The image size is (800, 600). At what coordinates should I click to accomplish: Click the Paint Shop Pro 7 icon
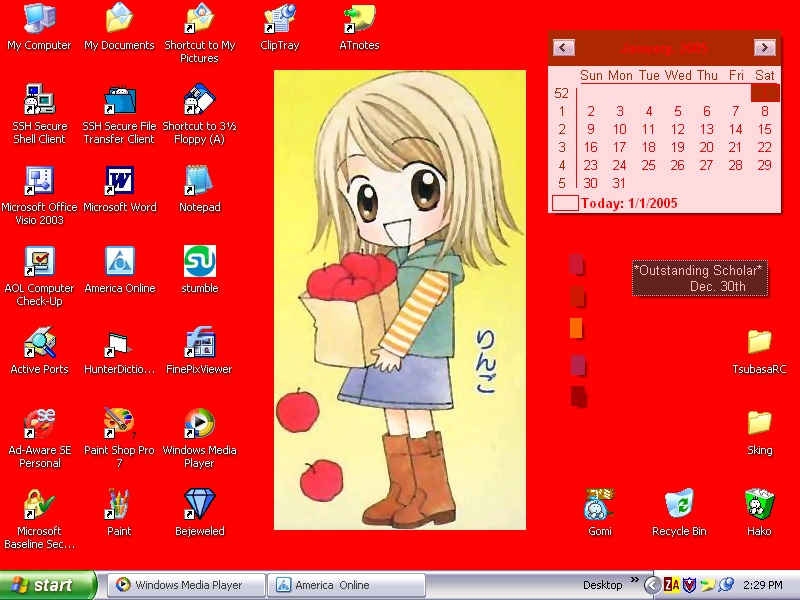point(119,423)
